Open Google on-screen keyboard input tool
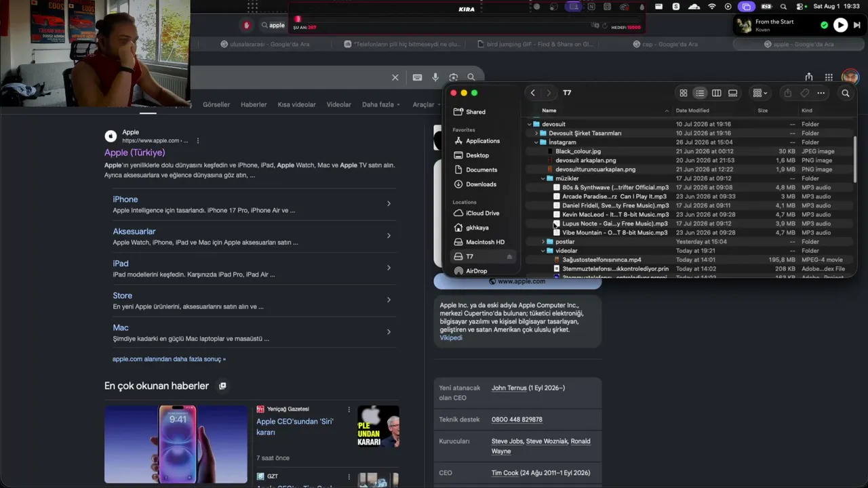The image size is (868, 488). [x=417, y=77]
